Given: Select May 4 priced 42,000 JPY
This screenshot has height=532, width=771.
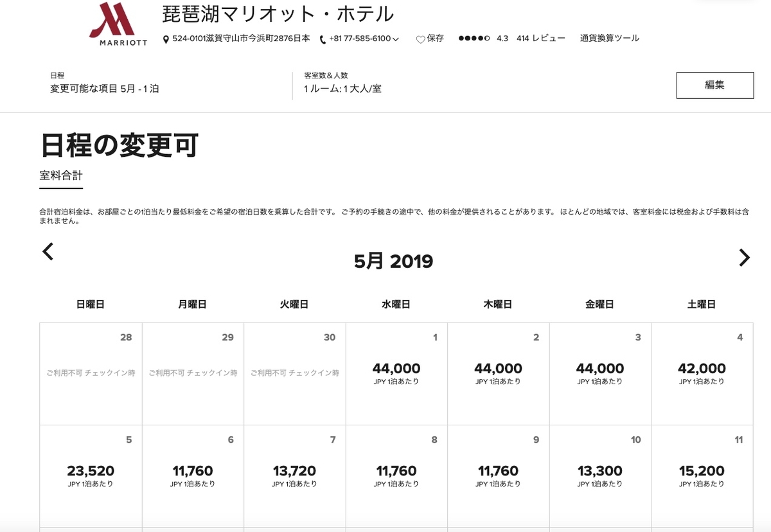Looking at the screenshot, I should 702,373.
